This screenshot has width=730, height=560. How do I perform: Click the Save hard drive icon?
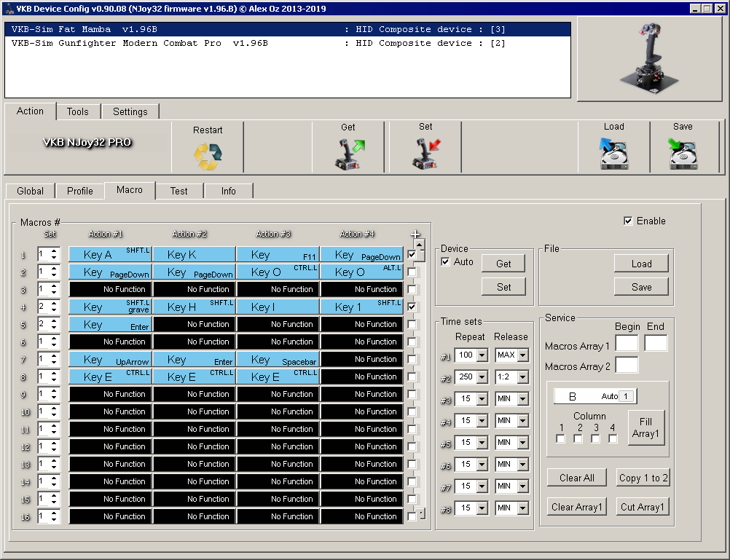[683, 153]
